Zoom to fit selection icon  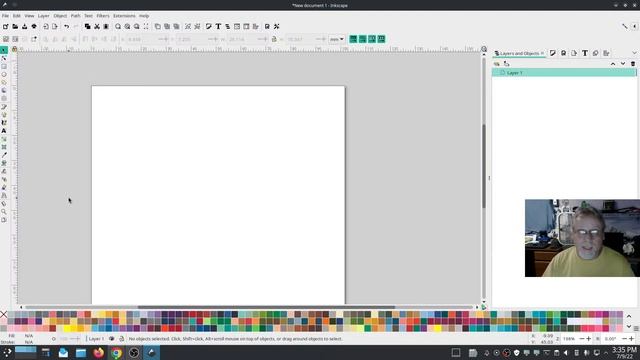(118, 27)
